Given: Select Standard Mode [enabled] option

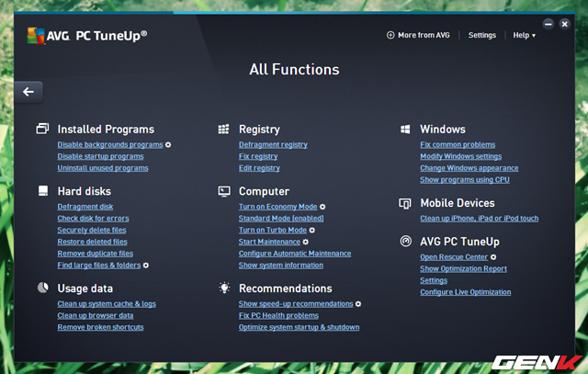Looking at the screenshot, I should coord(279,219).
